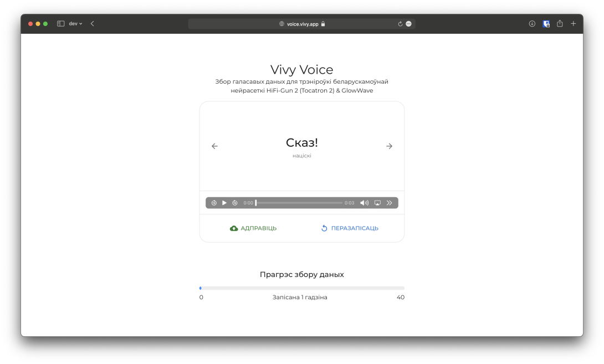
Task: Click the Запісана 1 гадзіна label
Action: (x=300, y=297)
